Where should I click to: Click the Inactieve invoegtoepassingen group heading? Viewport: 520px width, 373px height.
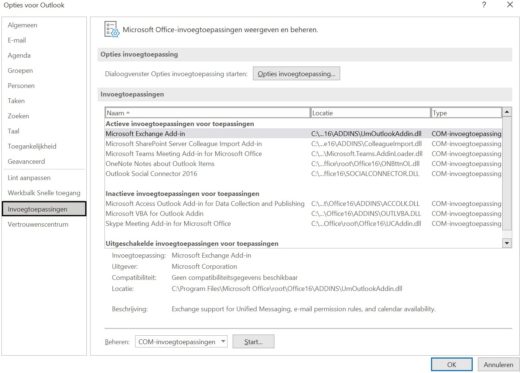182,194
